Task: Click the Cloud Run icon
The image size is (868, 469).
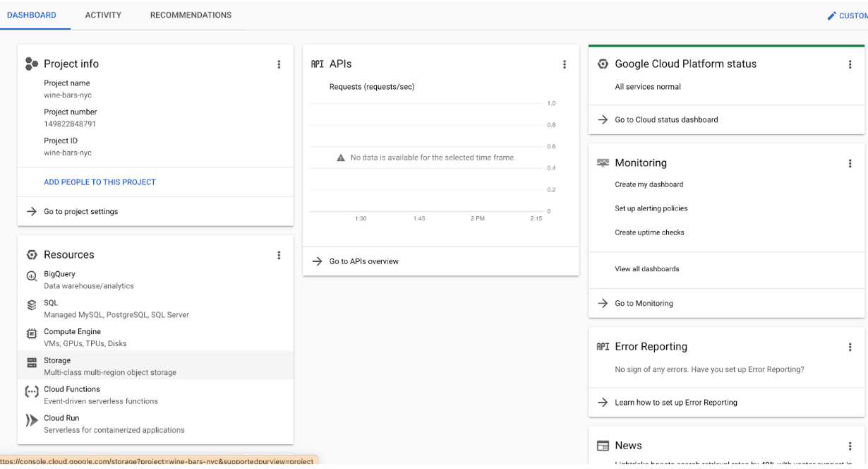Action: [32, 421]
